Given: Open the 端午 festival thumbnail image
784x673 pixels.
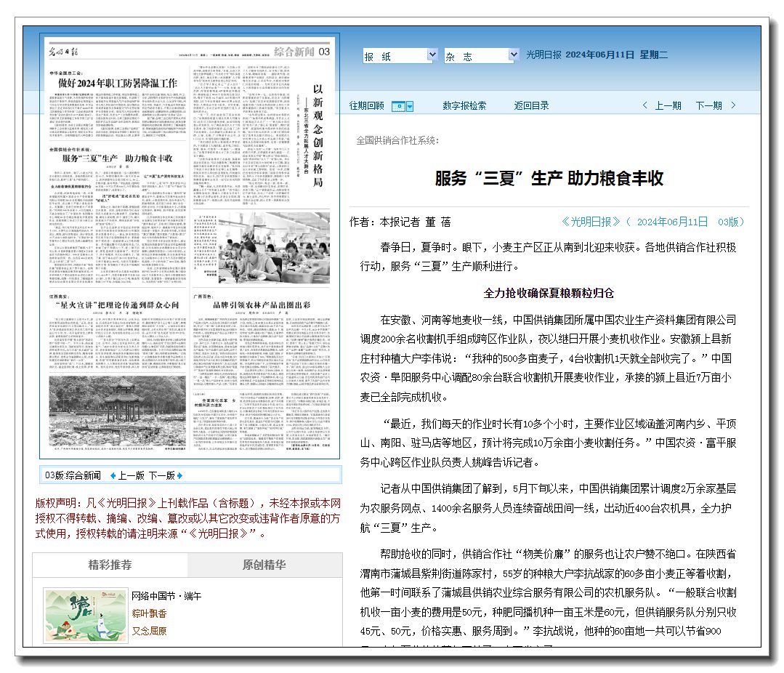Looking at the screenshot, I should 86,615.
